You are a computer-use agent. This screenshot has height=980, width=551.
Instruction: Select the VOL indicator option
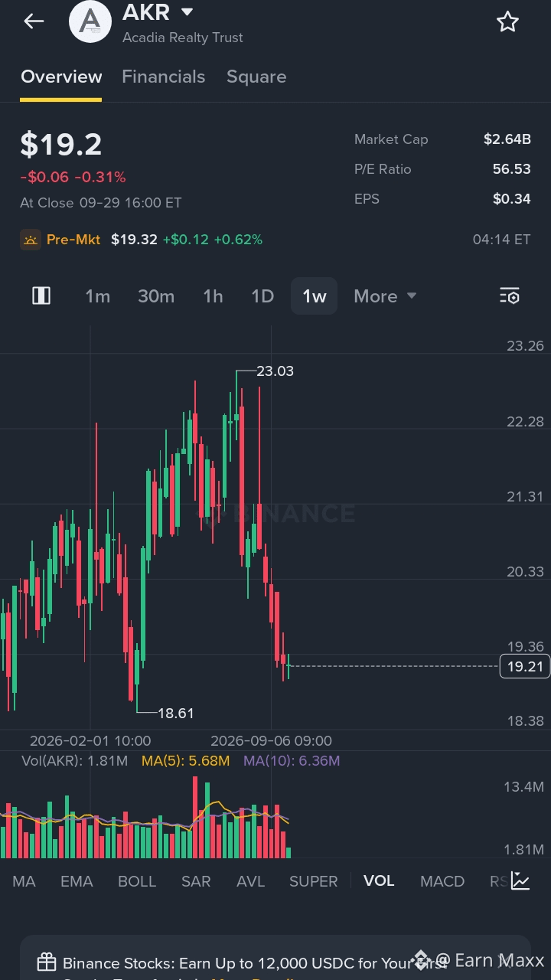(379, 880)
